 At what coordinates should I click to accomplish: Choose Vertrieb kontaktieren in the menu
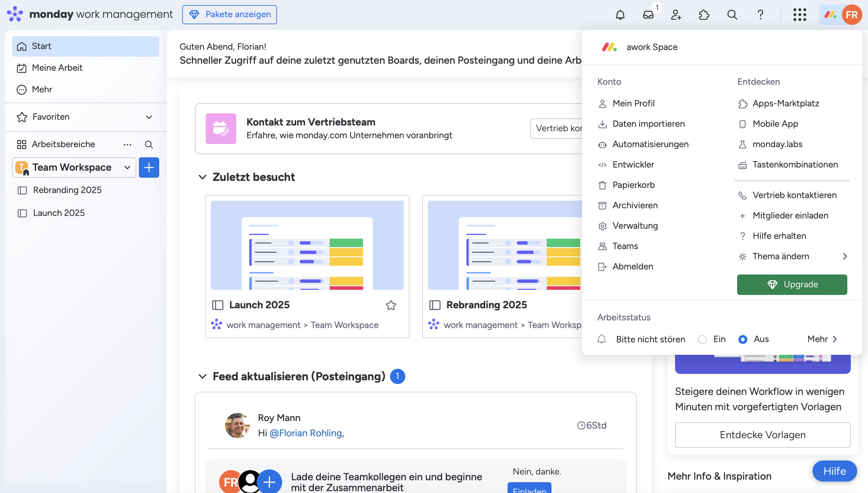[787, 195]
